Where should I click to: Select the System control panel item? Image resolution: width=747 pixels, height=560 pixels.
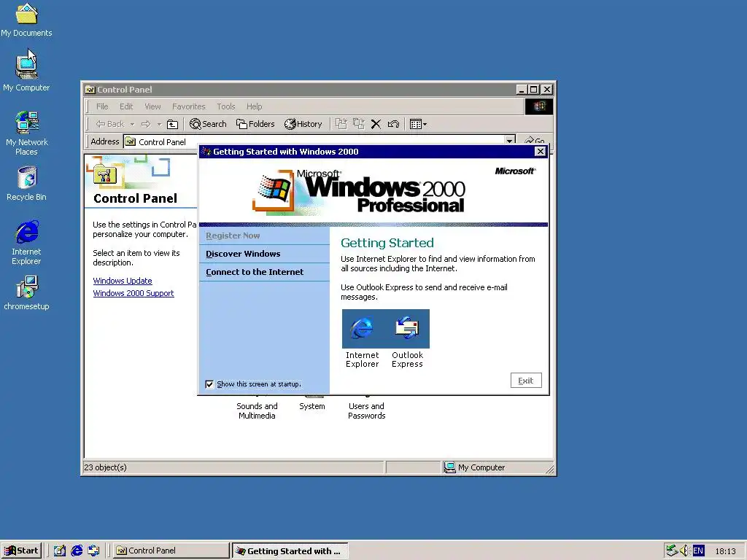pos(312,405)
